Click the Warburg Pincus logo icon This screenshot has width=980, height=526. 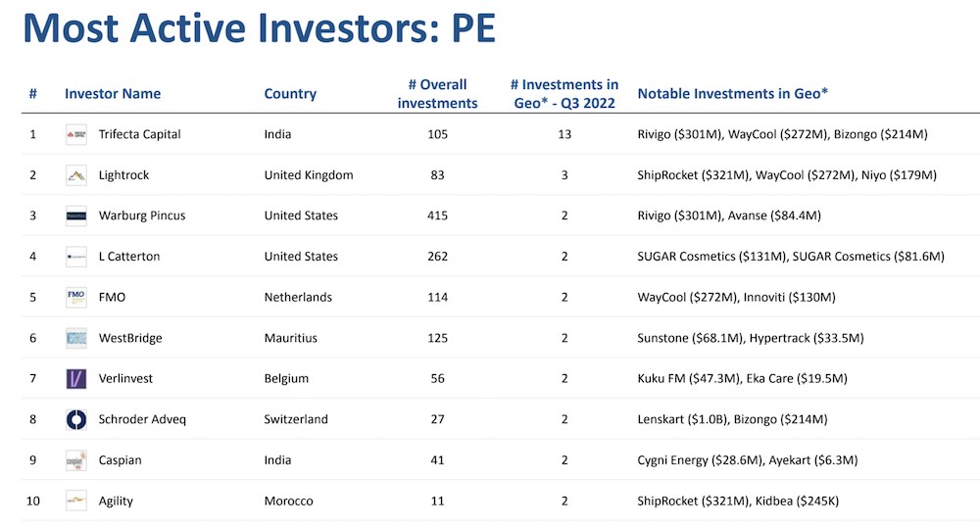[76, 215]
